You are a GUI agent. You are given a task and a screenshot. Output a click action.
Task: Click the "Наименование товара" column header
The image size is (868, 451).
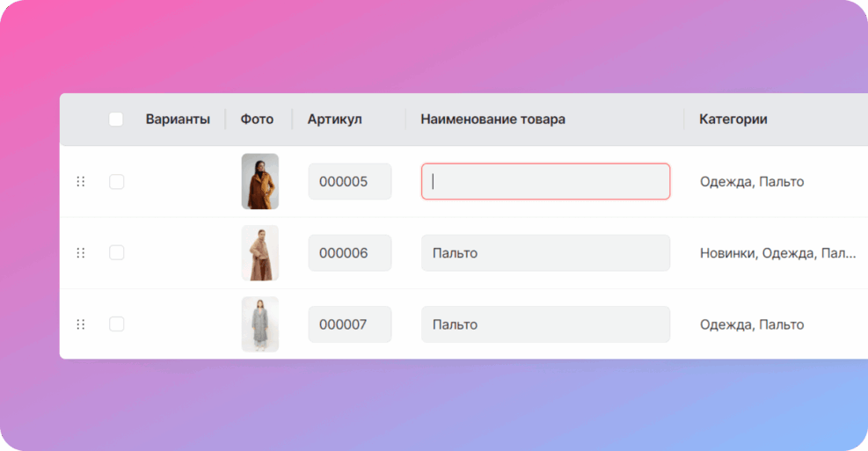tap(492, 120)
